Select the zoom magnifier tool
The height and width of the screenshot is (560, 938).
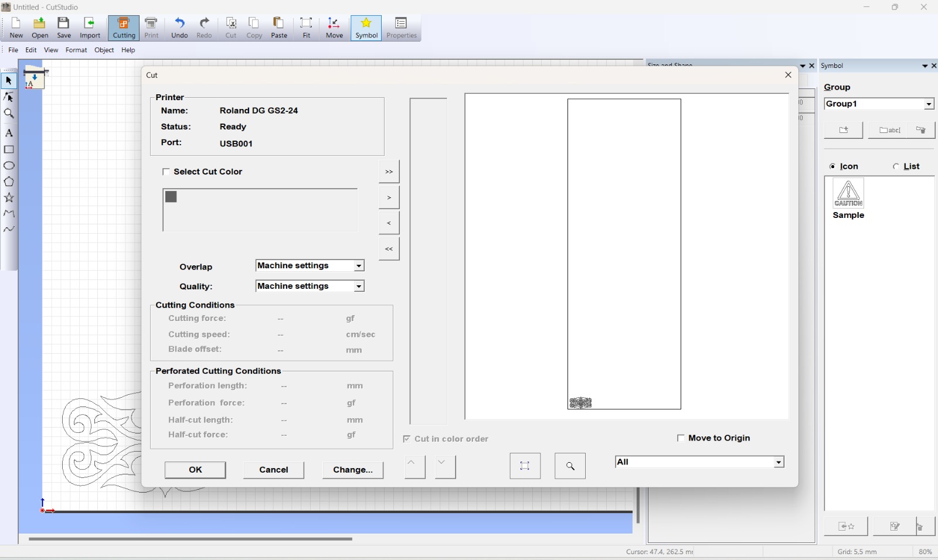[x=9, y=114]
